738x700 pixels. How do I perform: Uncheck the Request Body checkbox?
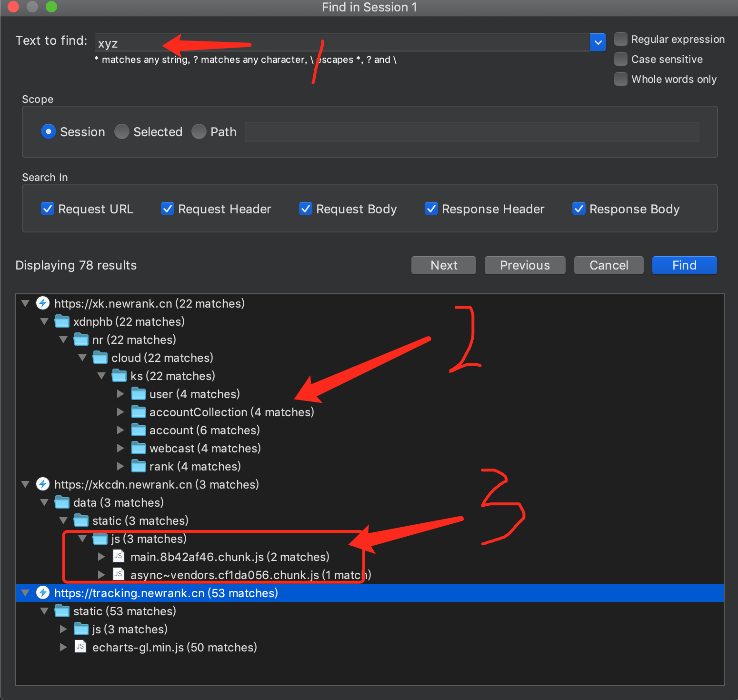click(x=306, y=209)
